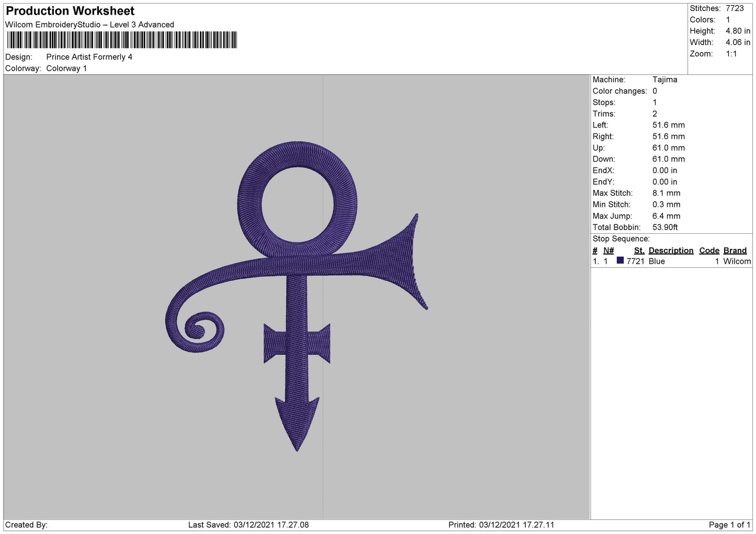Click the 'Code' column header
Screen dimensions: 756x534
coord(709,251)
